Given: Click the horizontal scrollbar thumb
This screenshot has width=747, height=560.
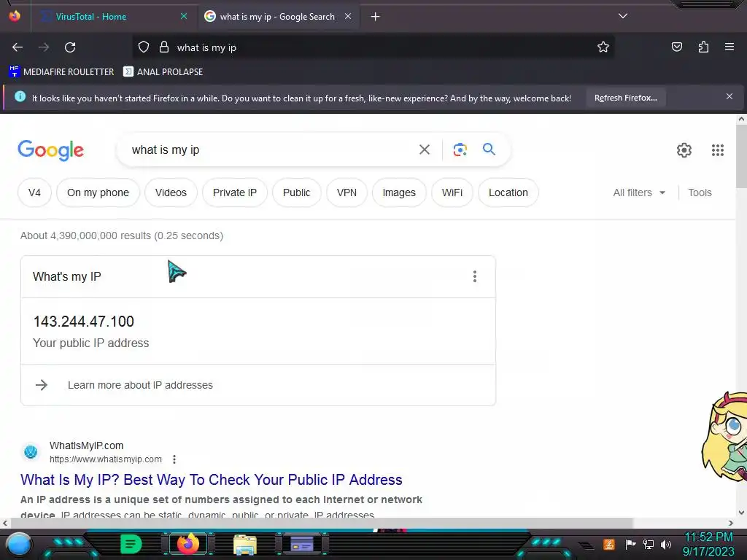Looking at the screenshot, I should tap(322, 523).
